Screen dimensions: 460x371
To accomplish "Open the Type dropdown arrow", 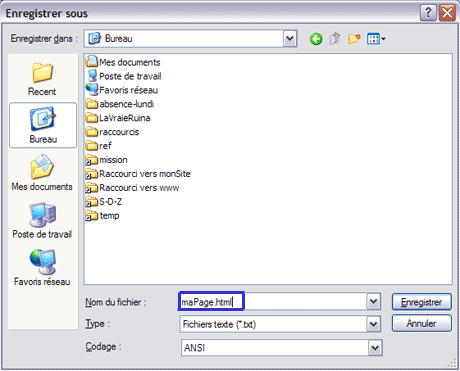I will tap(373, 324).
